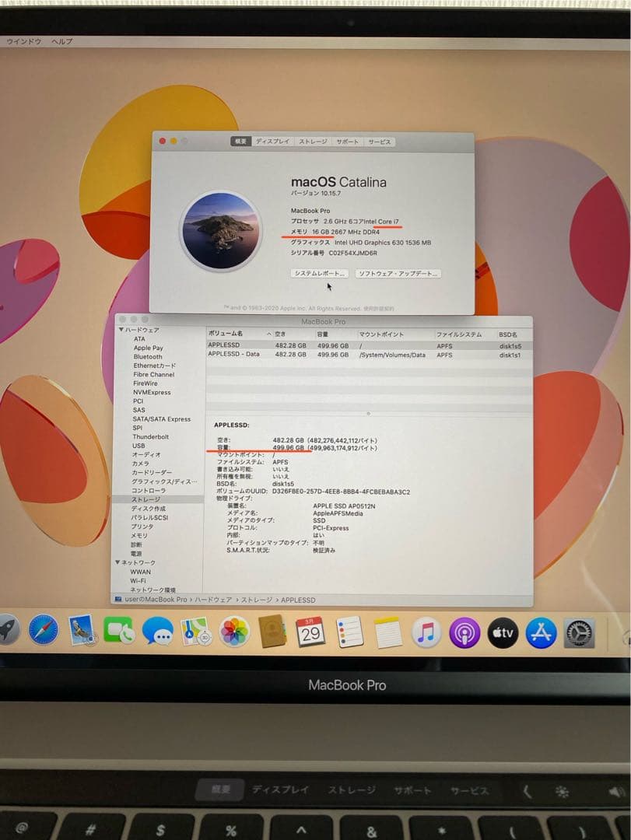The image size is (631, 840).
Task: Launch the App Store from the Dock
Action: 540,634
